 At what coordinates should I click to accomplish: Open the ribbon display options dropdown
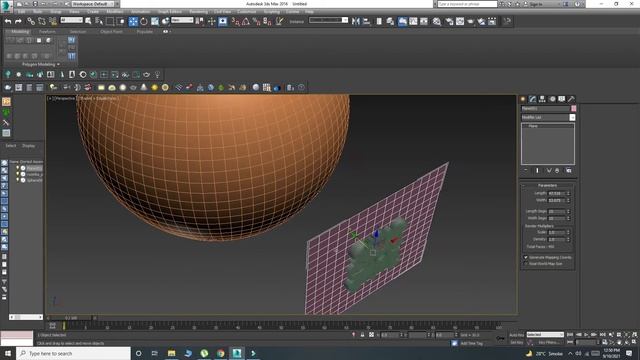click(x=166, y=31)
